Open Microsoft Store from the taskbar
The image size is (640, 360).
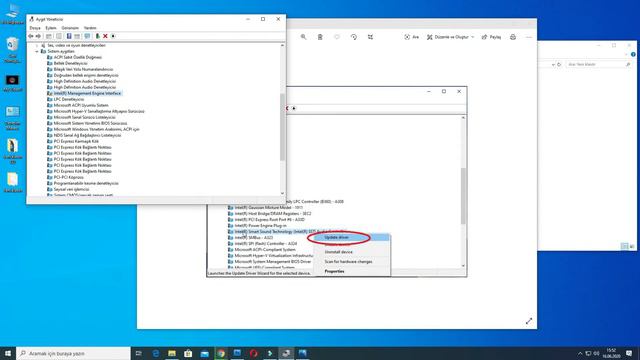click(x=188, y=353)
